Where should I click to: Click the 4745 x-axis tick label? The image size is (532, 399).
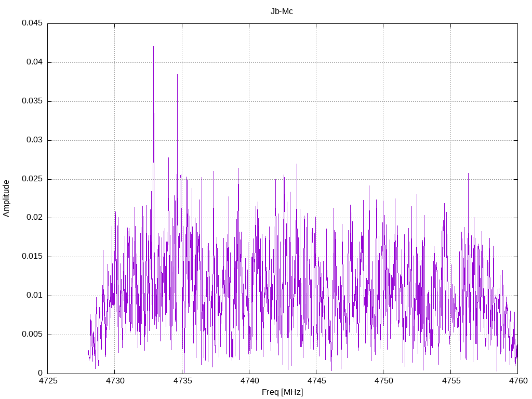click(316, 381)
